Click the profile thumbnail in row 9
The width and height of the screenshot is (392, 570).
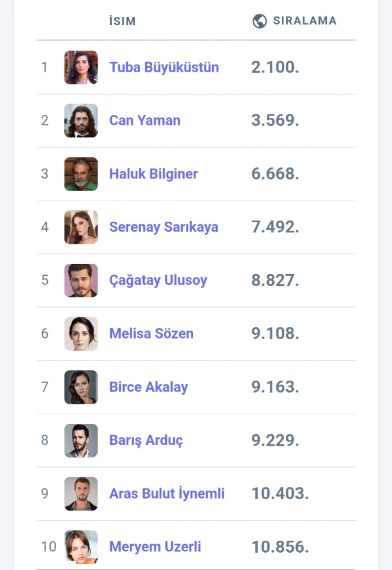(81, 493)
